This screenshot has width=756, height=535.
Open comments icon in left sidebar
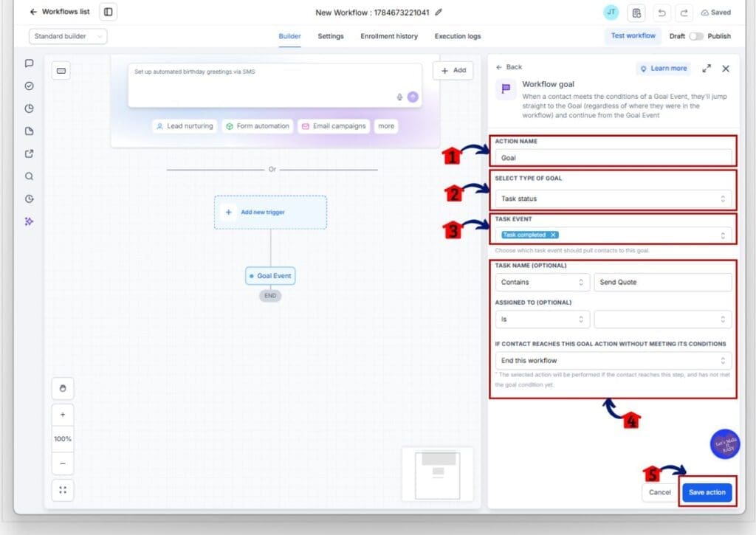click(30, 63)
